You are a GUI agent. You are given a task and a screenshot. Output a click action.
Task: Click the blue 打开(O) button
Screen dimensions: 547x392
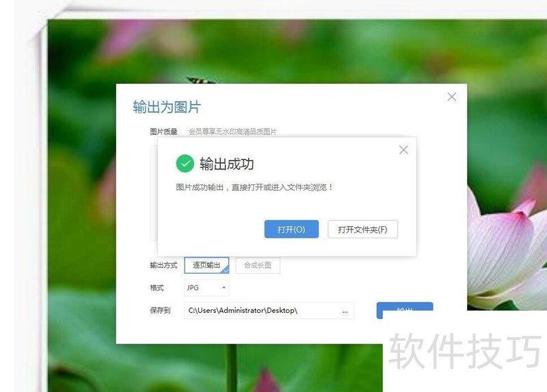291,229
